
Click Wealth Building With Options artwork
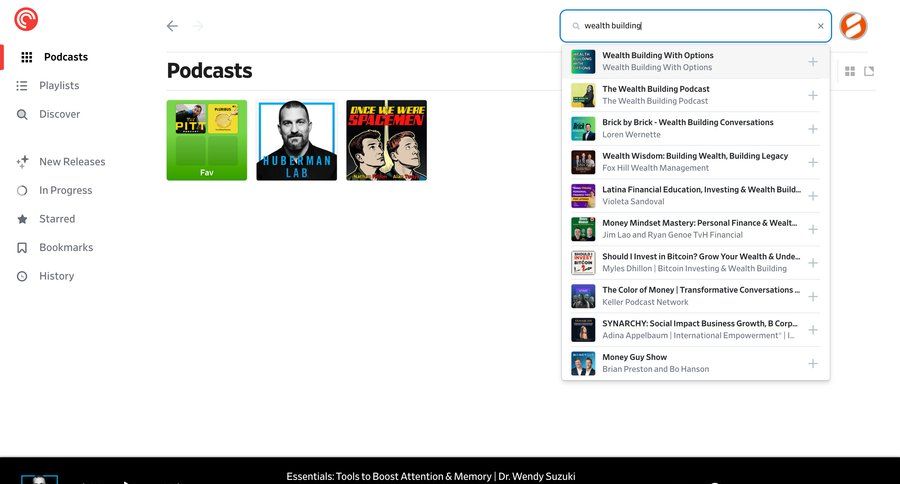pos(583,61)
